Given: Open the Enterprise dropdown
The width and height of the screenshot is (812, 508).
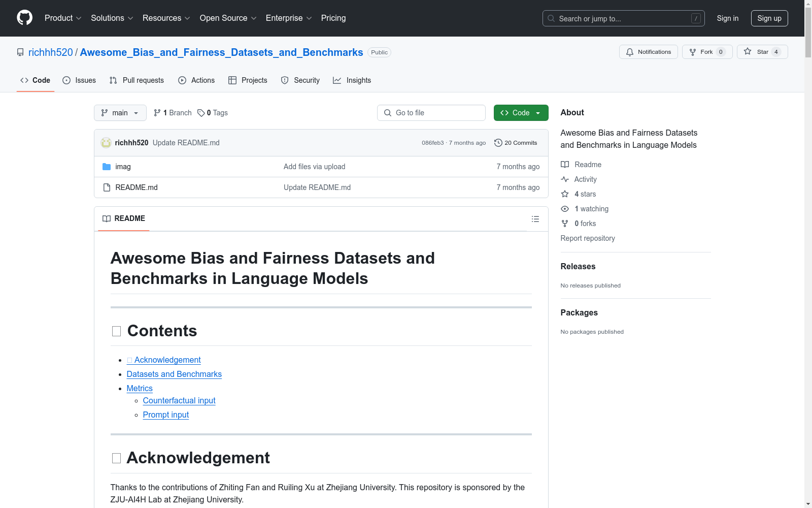Looking at the screenshot, I should pos(289,18).
